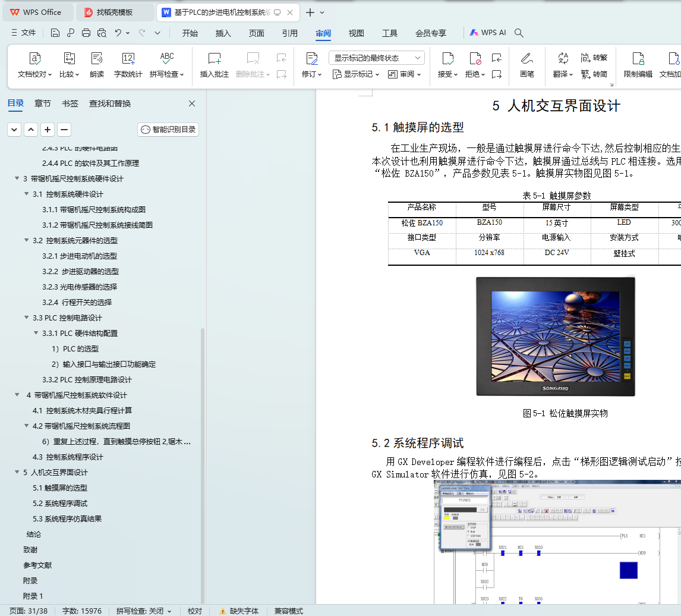681x616 pixels.
Task: Open the 审阅 pane dropdown in ribbon
Action: coord(404,74)
